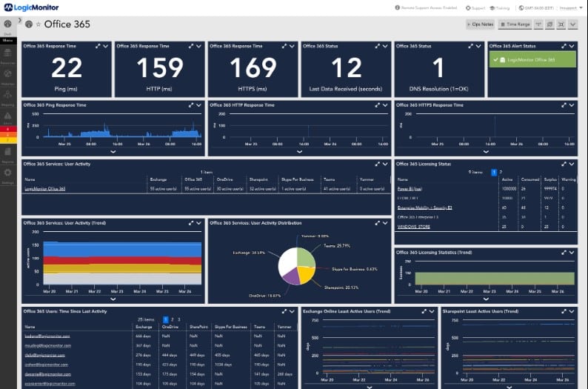Open the Settings gear in the sidebar

click(x=8, y=176)
